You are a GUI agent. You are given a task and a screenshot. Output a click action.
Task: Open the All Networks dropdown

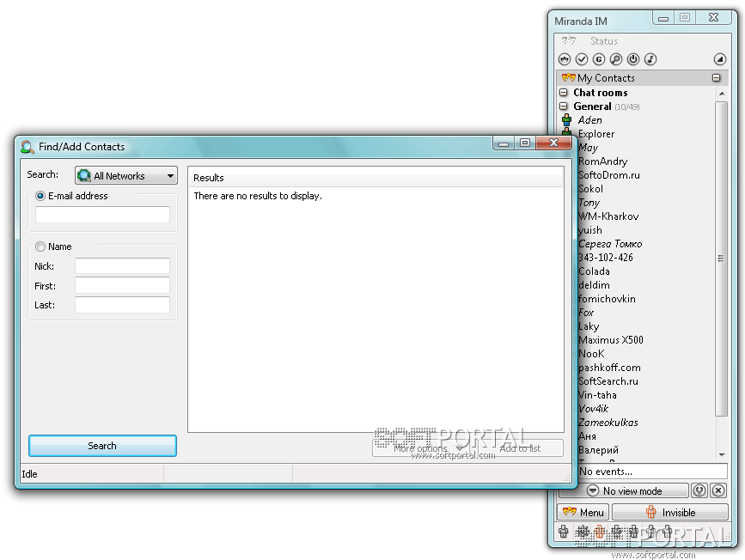click(126, 176)
